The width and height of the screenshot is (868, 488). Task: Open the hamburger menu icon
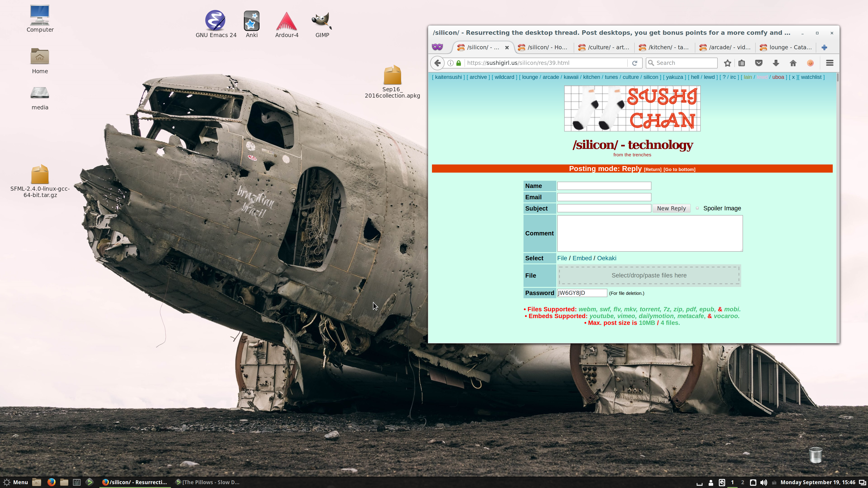coord(830,63)
